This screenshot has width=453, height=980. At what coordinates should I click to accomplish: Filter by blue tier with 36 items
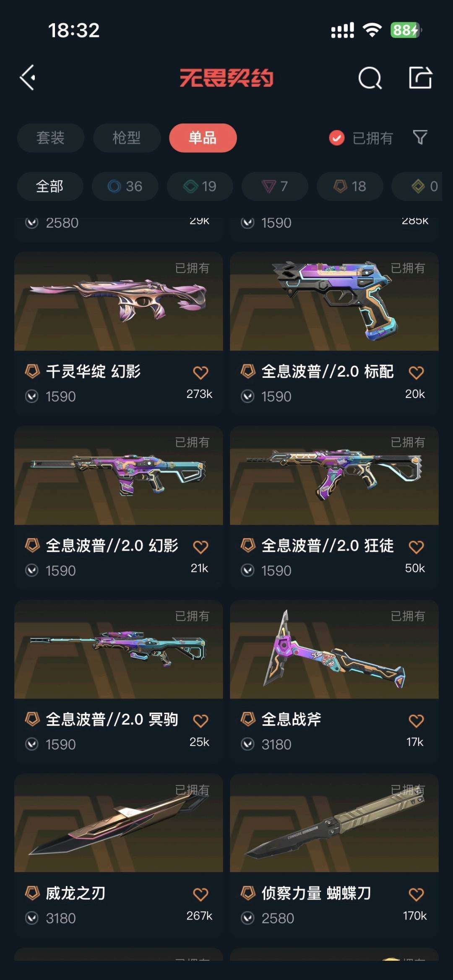(125, 186)
